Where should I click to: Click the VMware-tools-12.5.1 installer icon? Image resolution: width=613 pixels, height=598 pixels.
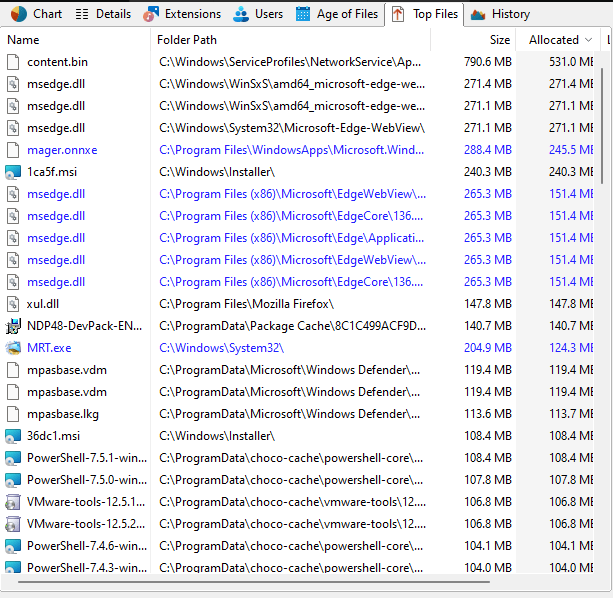click(x=13, y=502)
